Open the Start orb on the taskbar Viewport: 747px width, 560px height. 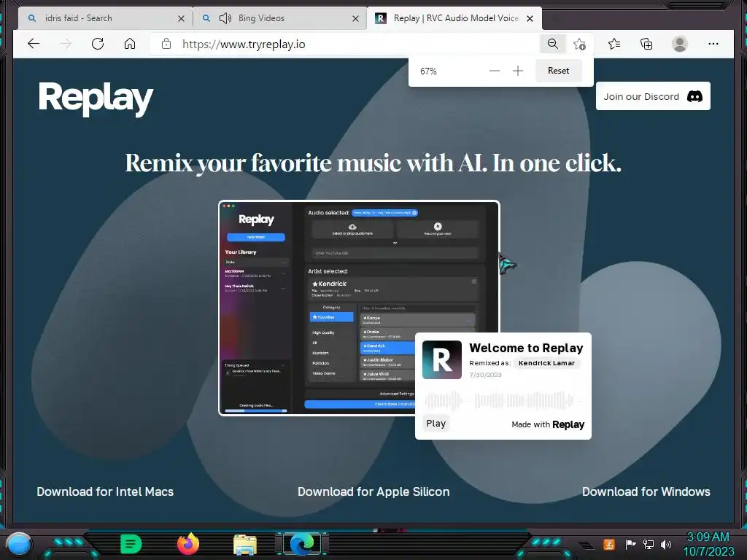click(19, 544)
